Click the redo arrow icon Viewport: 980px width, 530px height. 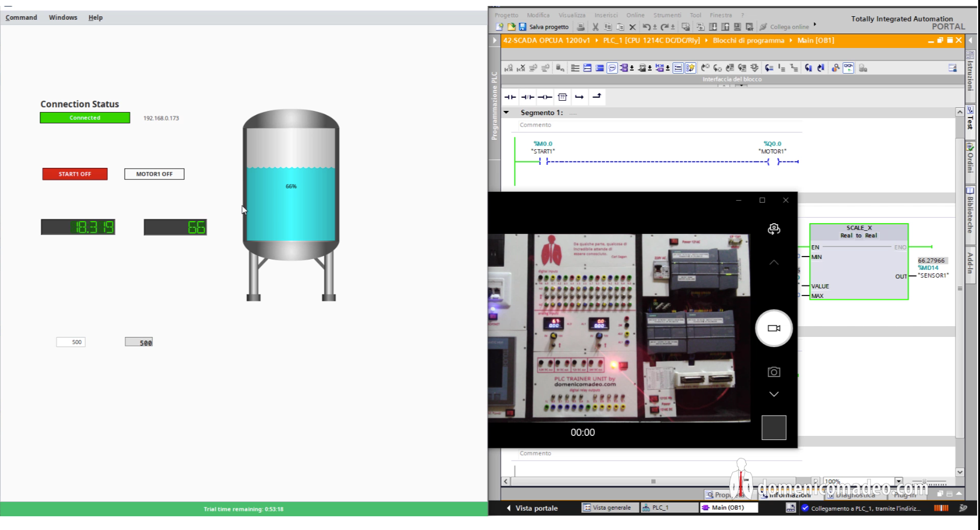click(665, 27)
